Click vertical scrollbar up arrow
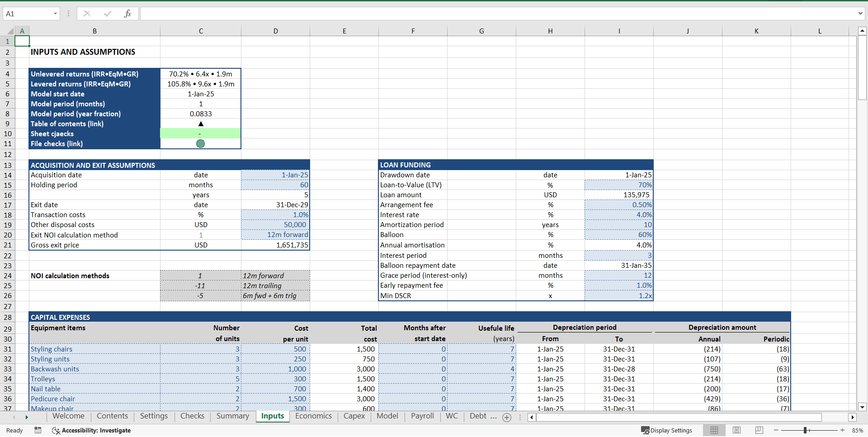 tap(862, 31)
